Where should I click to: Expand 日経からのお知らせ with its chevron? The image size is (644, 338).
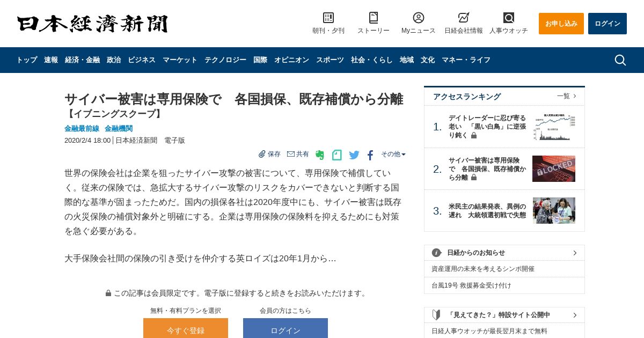[575, 253]
